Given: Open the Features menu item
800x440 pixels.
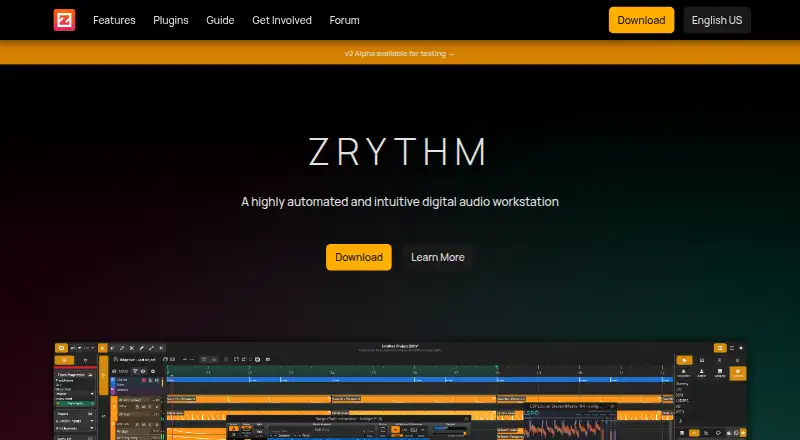Looking at the screenshot, I should click(114, 20).
